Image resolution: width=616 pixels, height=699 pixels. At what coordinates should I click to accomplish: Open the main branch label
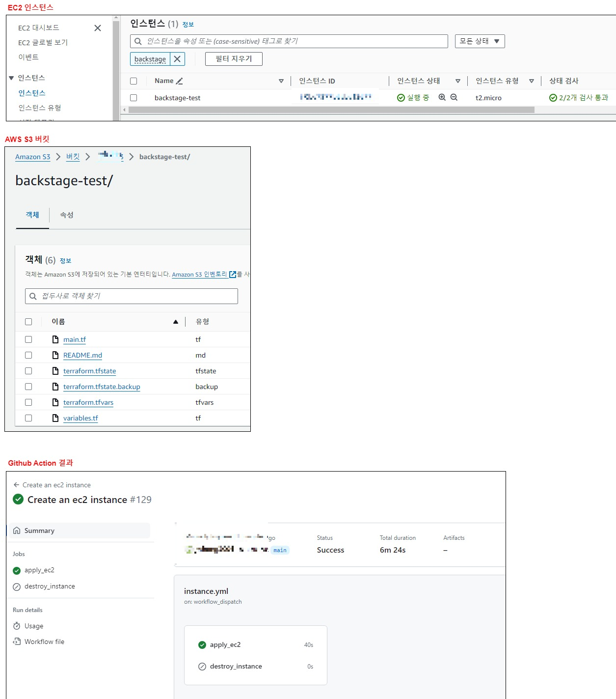(x=280, y=550)
